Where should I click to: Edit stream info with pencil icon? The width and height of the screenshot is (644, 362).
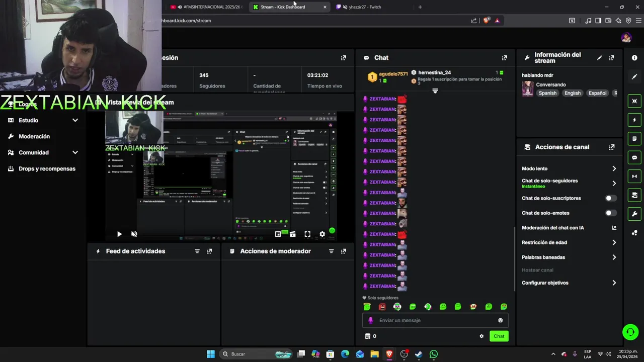(599, 58)
